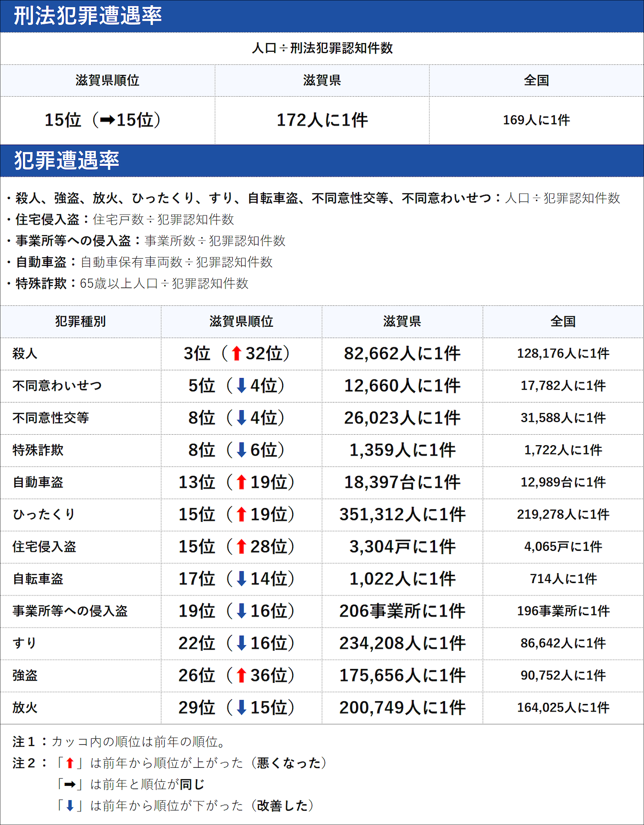Click red up arrow in ひったくり row

click(x=242, y=515)
